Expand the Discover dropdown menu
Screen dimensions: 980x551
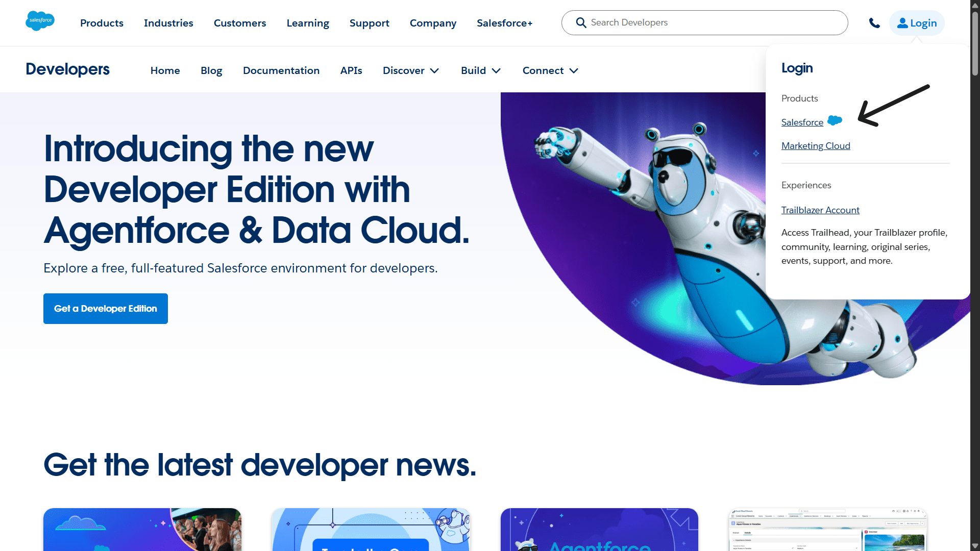click(411, 70)
